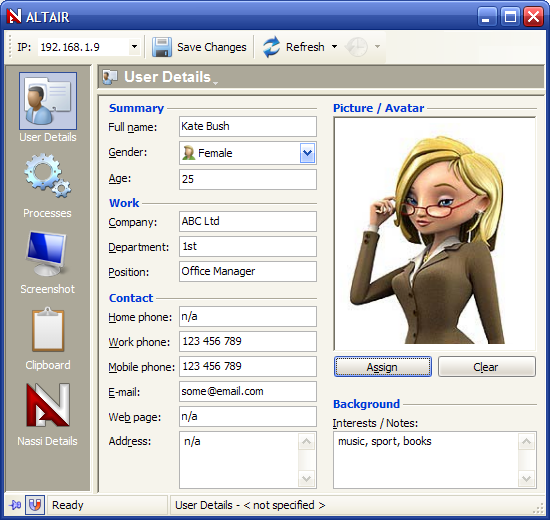Viewport: 550px width, 520px height.
Task: Open the Clipboard sidebar icon
Action: [x=48, y=329]
